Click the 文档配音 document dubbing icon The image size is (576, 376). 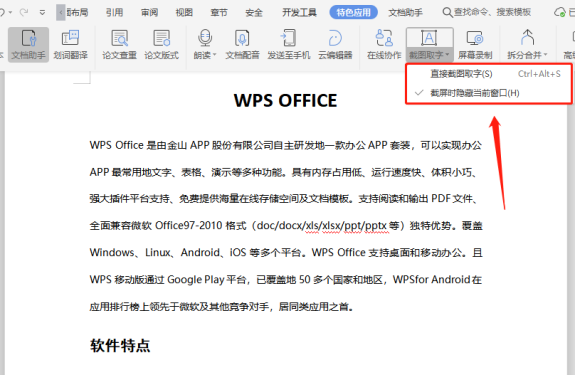point(242,44)
